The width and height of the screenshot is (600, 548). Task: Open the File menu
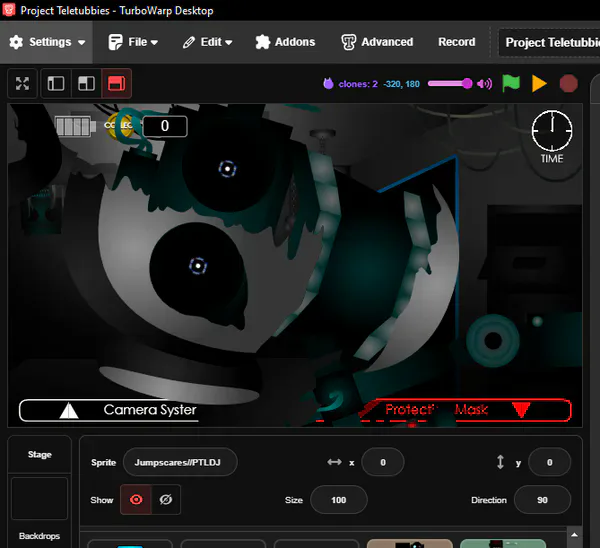(133, 42)
